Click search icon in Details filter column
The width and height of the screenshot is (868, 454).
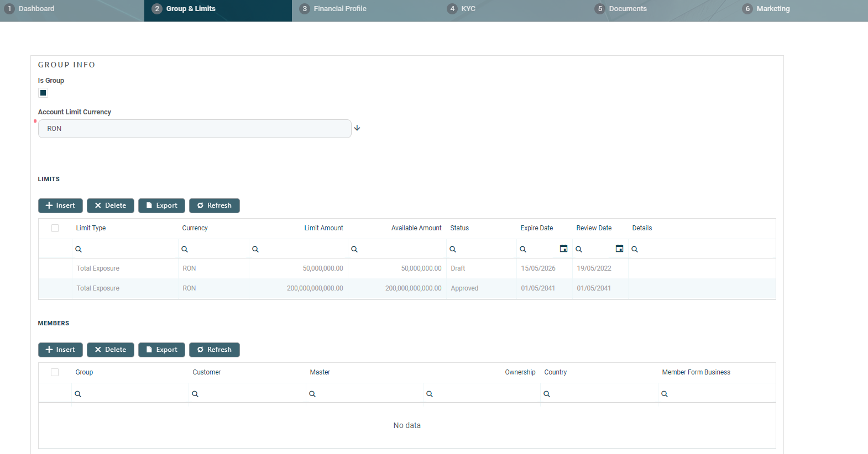(635, 250)
